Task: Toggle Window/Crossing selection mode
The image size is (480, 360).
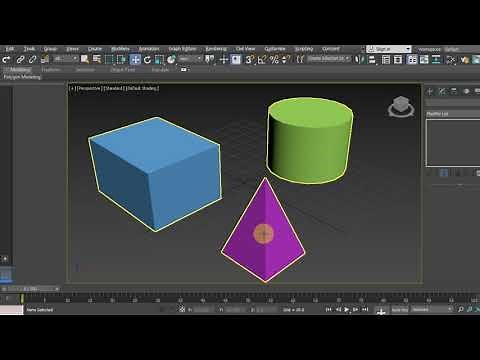Action: click(122, 60)
